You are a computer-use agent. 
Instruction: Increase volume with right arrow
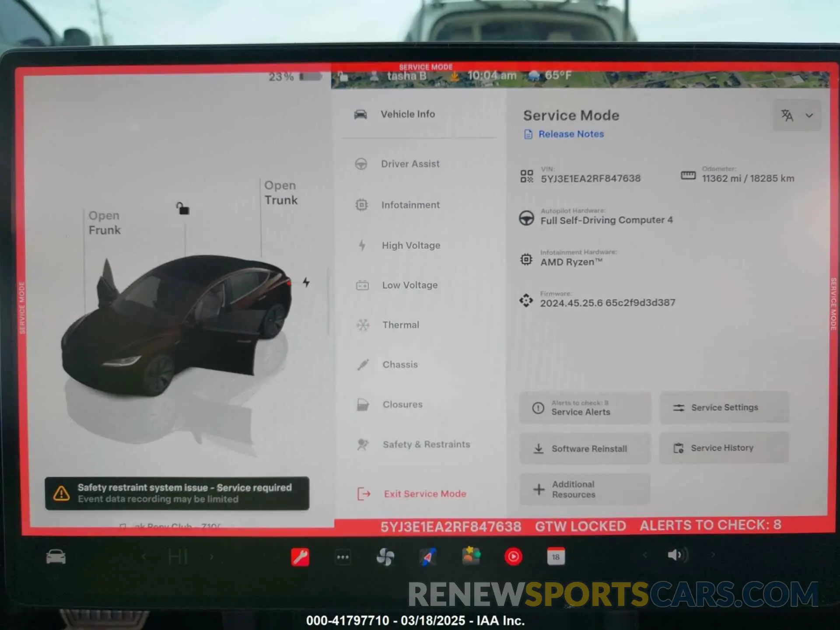coord(713,555)
